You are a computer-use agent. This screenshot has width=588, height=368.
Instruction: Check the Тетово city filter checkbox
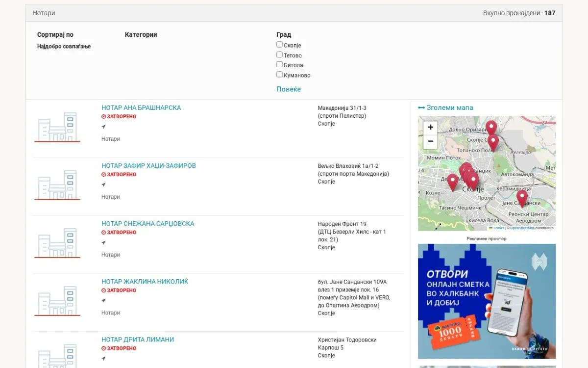point(279,54)
